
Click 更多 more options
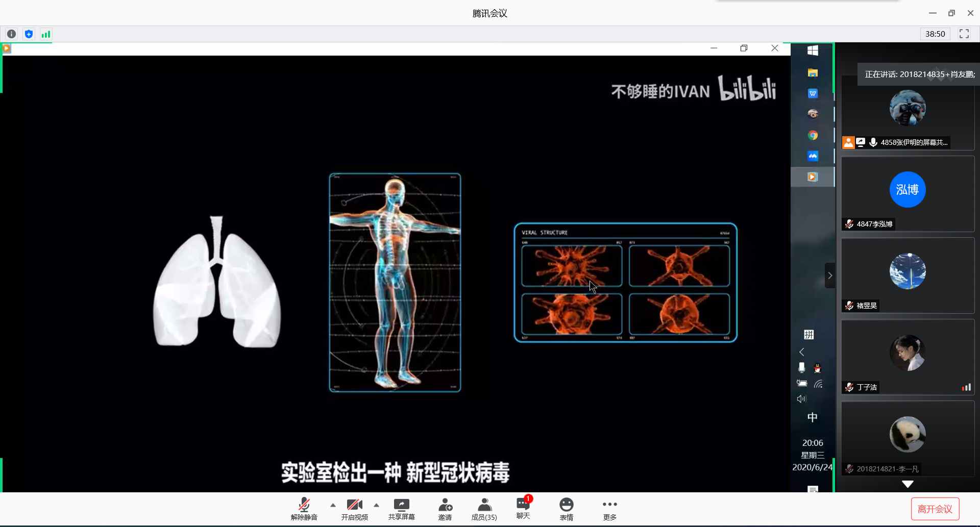[x=609, y=509]
